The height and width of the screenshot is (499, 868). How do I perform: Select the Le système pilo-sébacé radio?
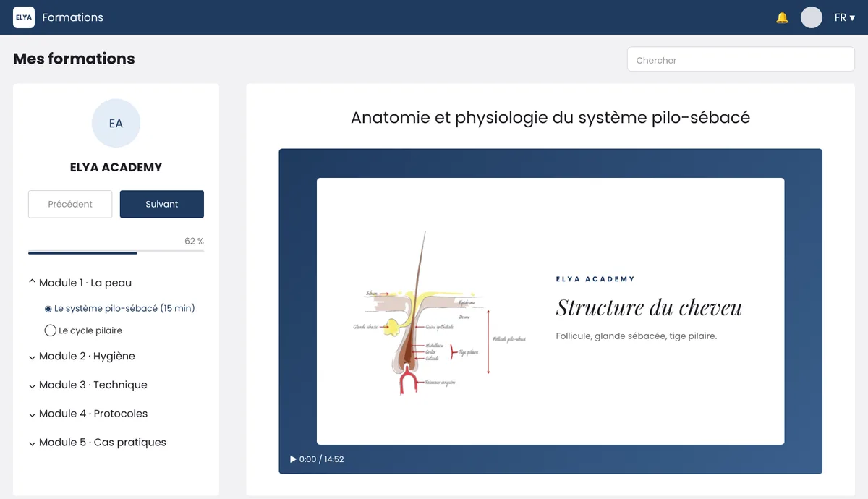click(48, 309)
